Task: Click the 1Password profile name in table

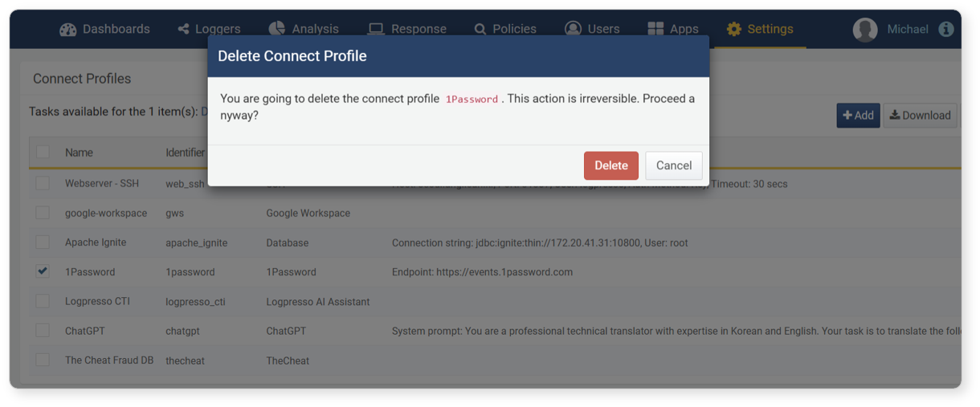Action: pyautogui.click(x=90, y=272)
